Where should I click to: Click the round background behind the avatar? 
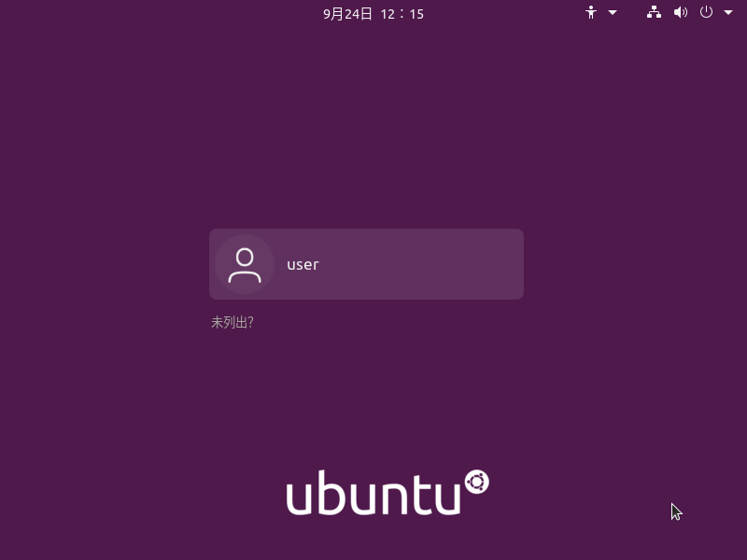(x=245, y=264)
